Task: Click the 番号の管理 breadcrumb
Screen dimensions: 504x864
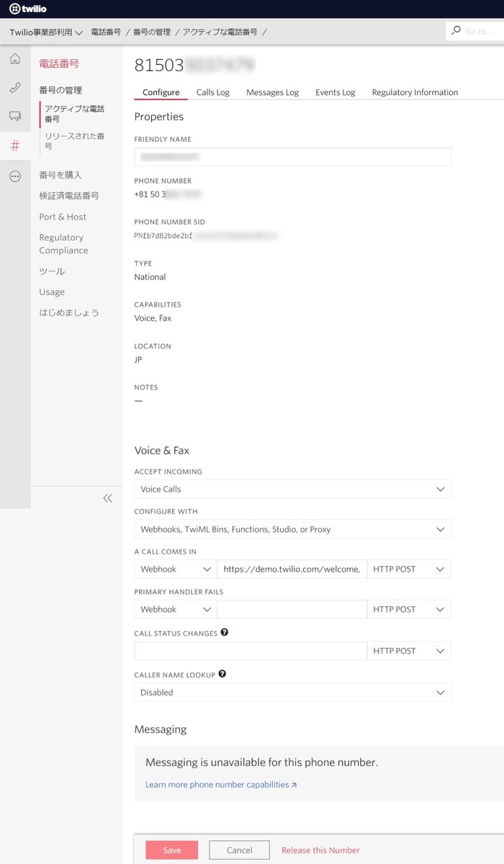Action: click(x=152, y=32)
